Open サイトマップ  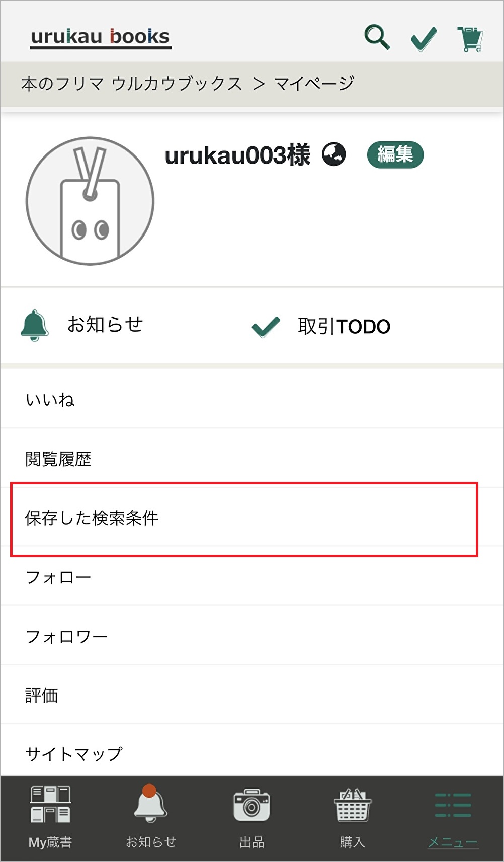pos(74,754)
